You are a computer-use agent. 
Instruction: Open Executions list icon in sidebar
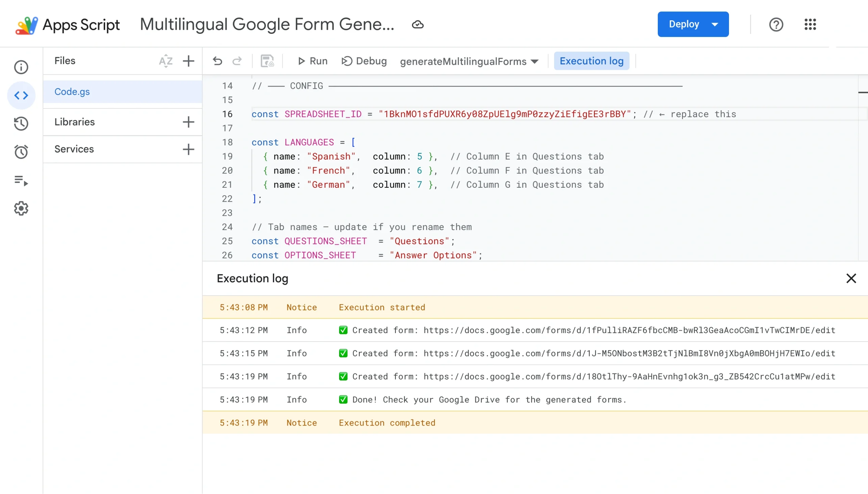coord(21,180)
